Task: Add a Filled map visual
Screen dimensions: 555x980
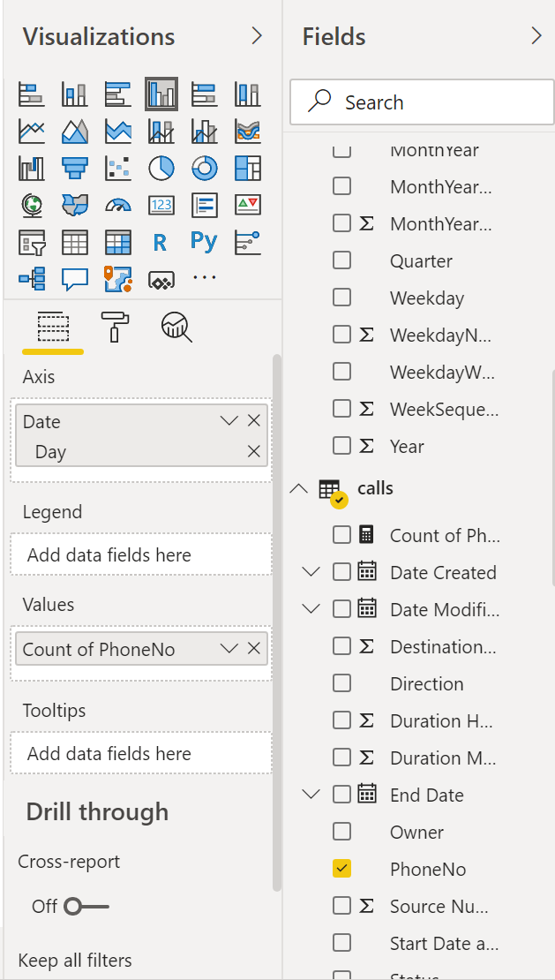Action: (74, 204)
